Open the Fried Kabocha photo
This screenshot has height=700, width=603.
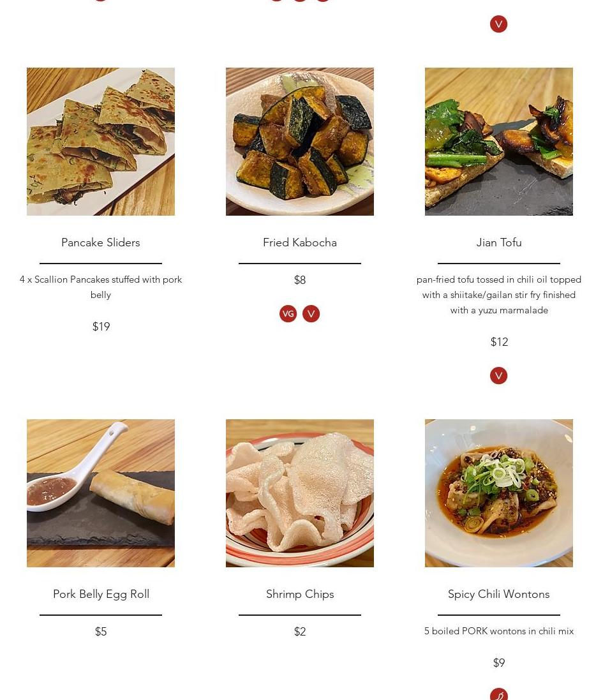click(300, 142)
